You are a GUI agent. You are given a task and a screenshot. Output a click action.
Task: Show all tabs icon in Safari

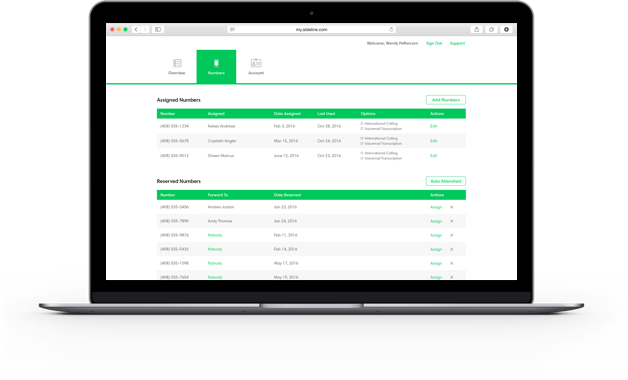click(x=491, y=30)
